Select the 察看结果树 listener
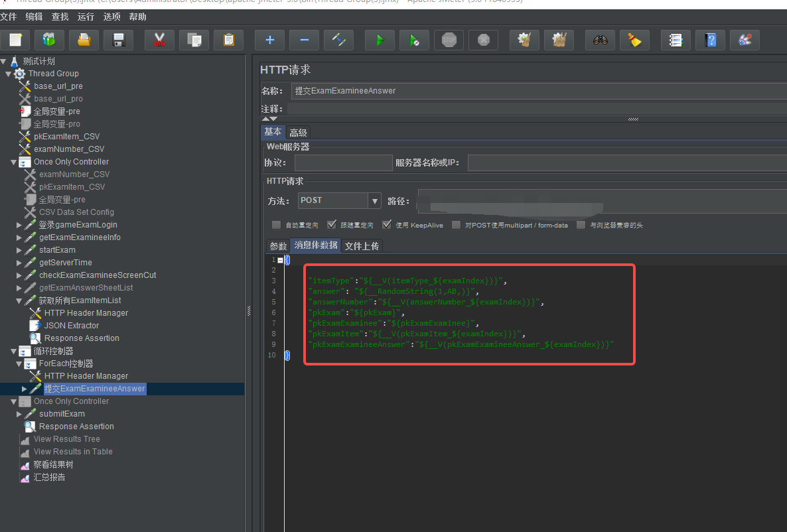The width and height of the screenshot is (787, 532). pos(53,465)
